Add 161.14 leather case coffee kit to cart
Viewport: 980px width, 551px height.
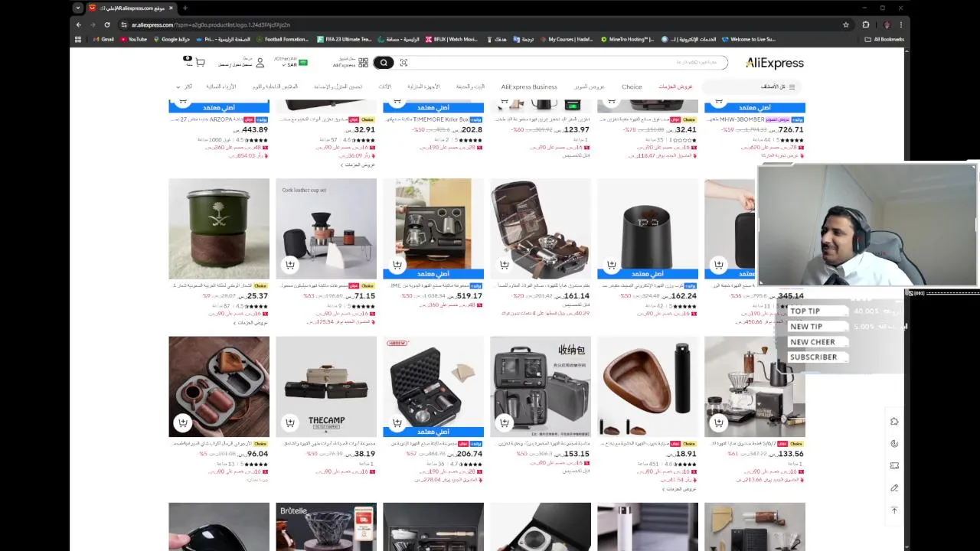click(x=505, y=265)
